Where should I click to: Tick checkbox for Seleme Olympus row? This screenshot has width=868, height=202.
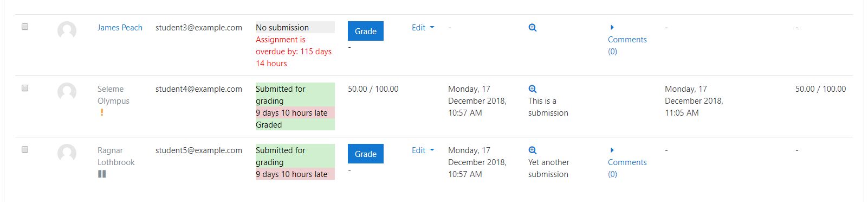(x=25, y=88)
